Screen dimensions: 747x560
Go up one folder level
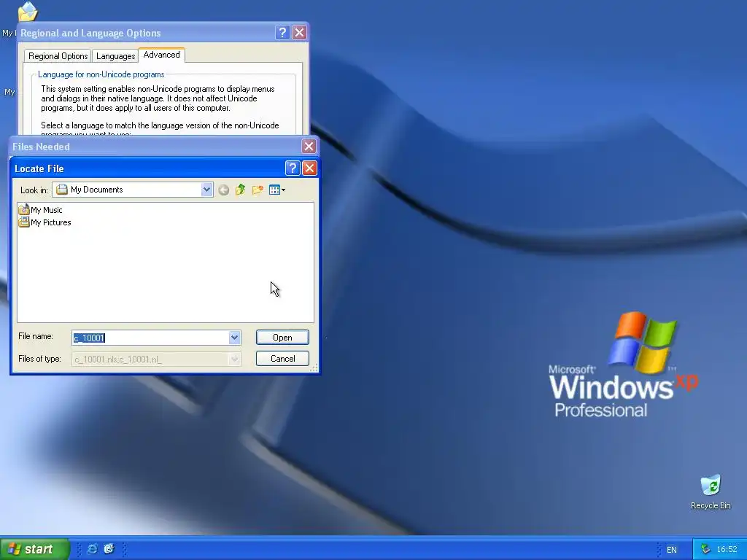point(241,190)
